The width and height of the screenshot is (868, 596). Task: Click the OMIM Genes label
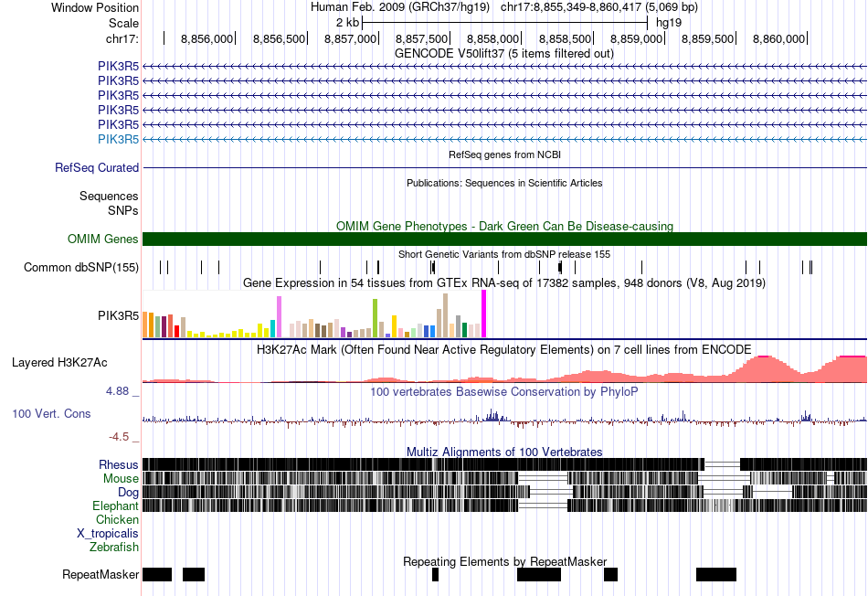pos(102,239)
